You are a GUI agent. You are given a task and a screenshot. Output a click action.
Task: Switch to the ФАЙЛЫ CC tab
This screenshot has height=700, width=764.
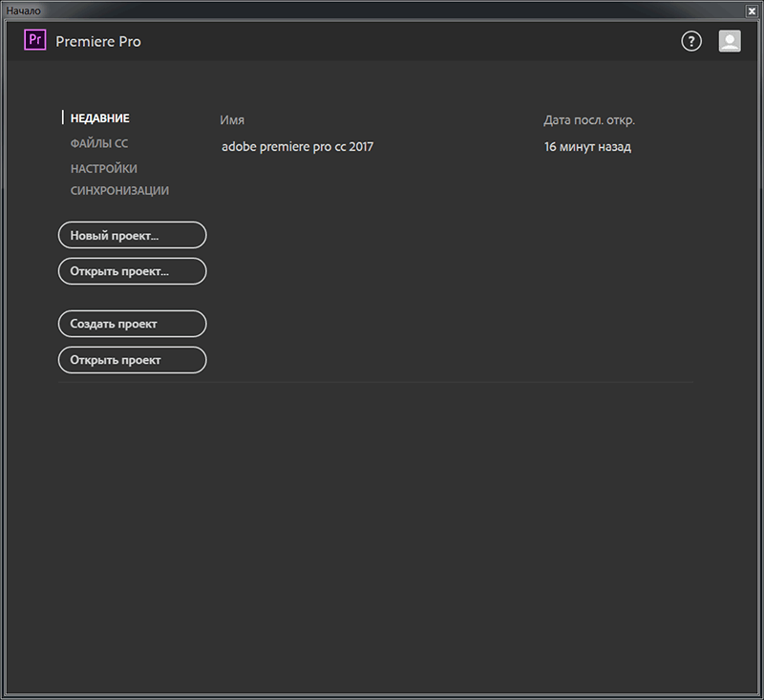coord(99,143)
